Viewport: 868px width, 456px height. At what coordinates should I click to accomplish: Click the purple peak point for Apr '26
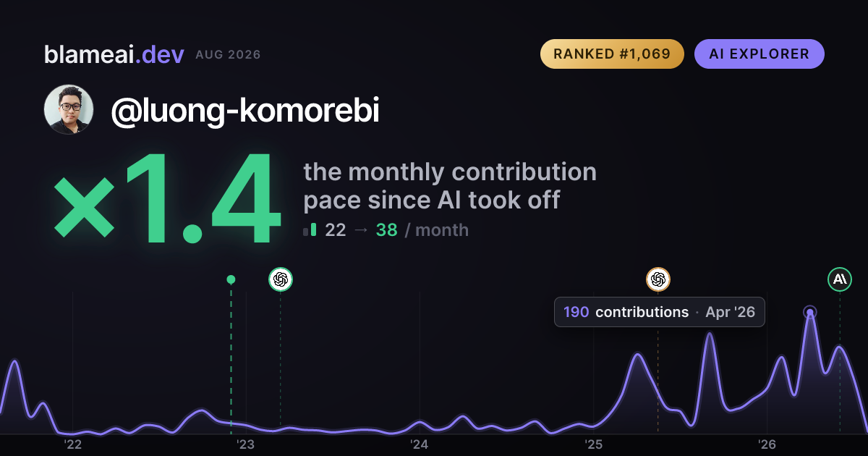click(810, 313)
